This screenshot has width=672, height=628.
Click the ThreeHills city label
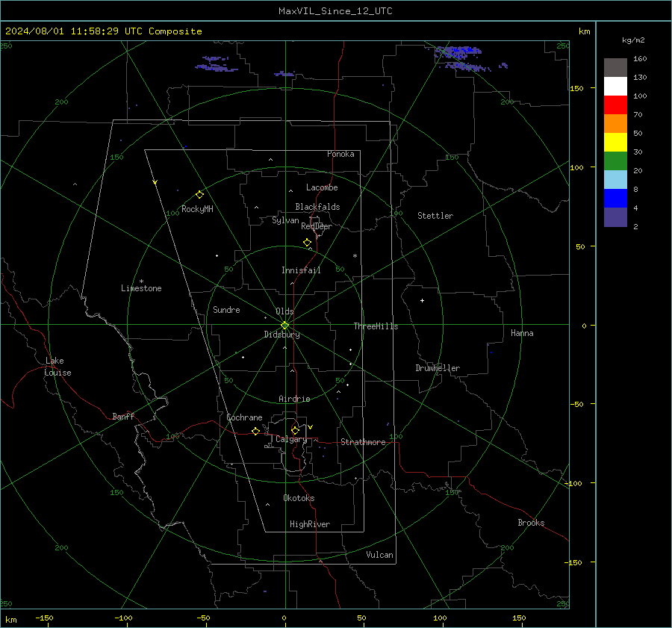coord(376,326)
